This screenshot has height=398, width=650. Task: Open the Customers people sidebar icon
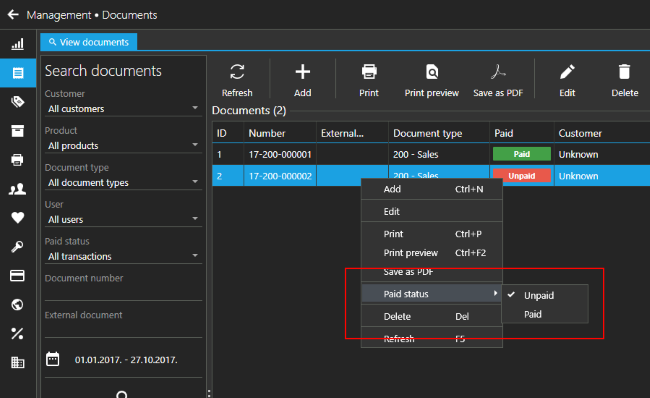pos(17,189)
